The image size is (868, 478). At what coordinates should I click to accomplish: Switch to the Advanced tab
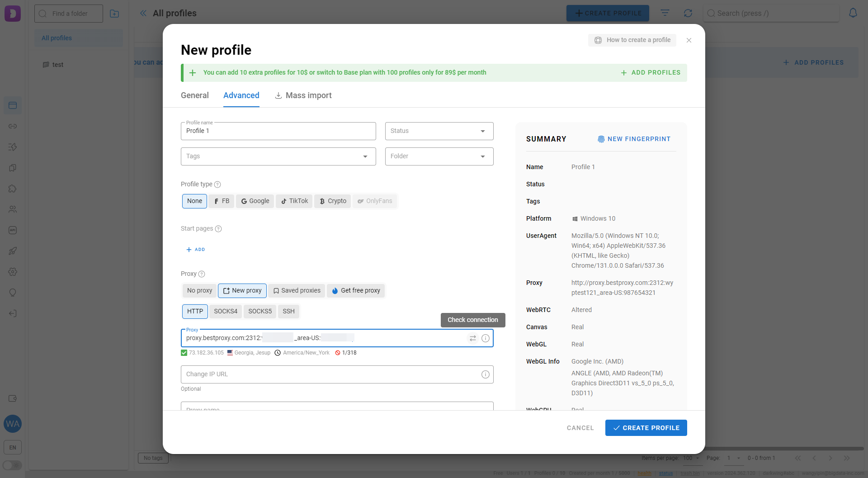coord(241,95)
